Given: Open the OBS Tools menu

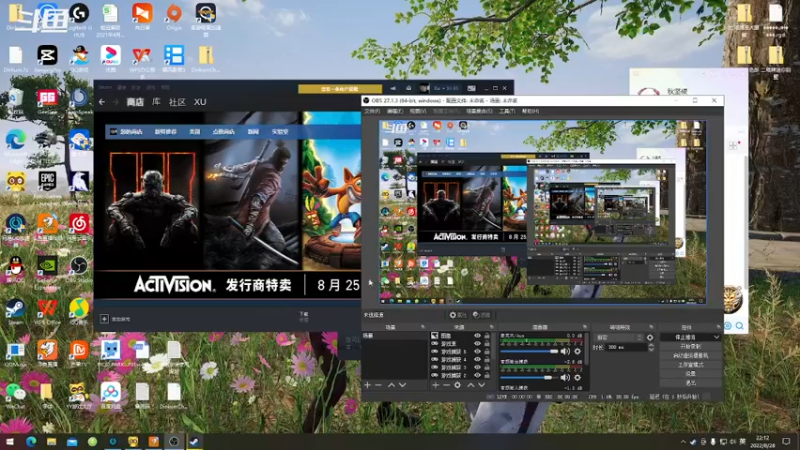Looking at the screenshot, I should click(x=507, y=111).
